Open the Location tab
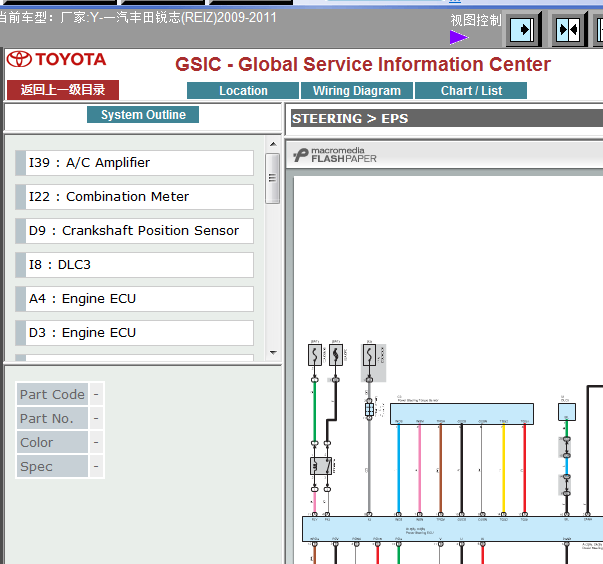 pyautogui.click(x=243, y=91)
